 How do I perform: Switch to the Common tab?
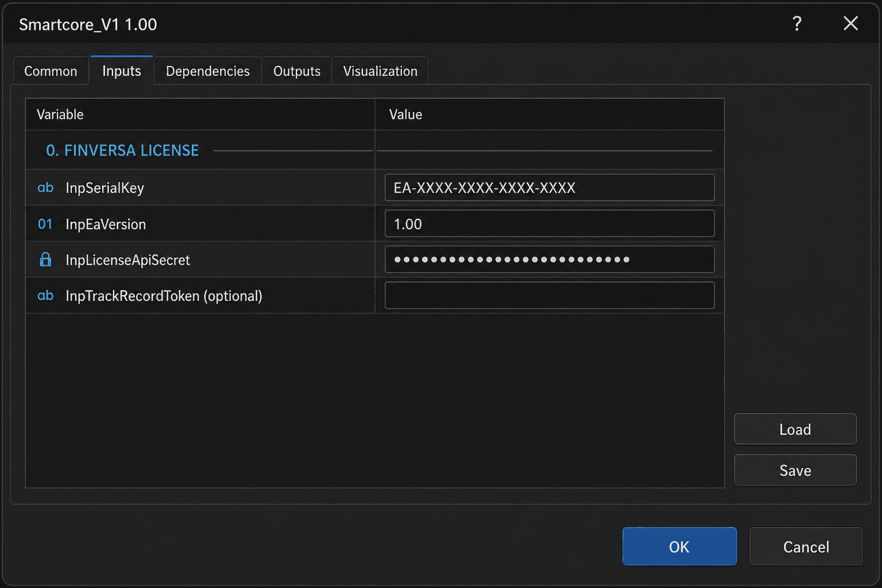click(x=51, y=71)
